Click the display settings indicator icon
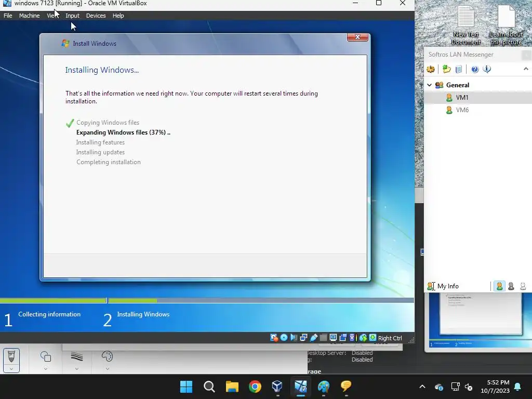Viewport: 532px width, 399px height. click(333, 338)
